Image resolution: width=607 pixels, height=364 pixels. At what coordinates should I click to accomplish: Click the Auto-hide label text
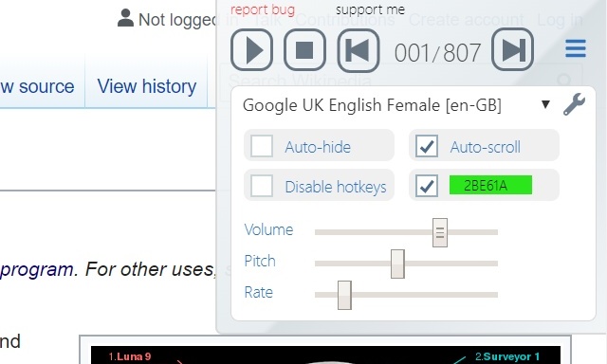click(x=318, y=147)
